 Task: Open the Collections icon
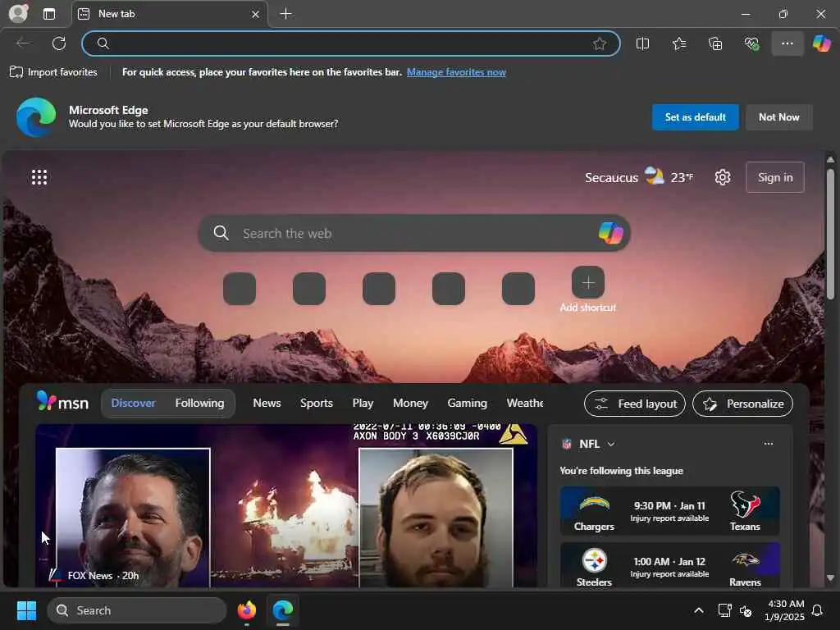[715, 43]
